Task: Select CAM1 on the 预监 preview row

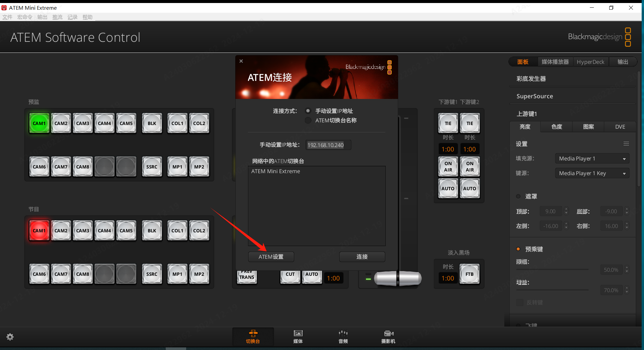Action: tap(39, 123)
